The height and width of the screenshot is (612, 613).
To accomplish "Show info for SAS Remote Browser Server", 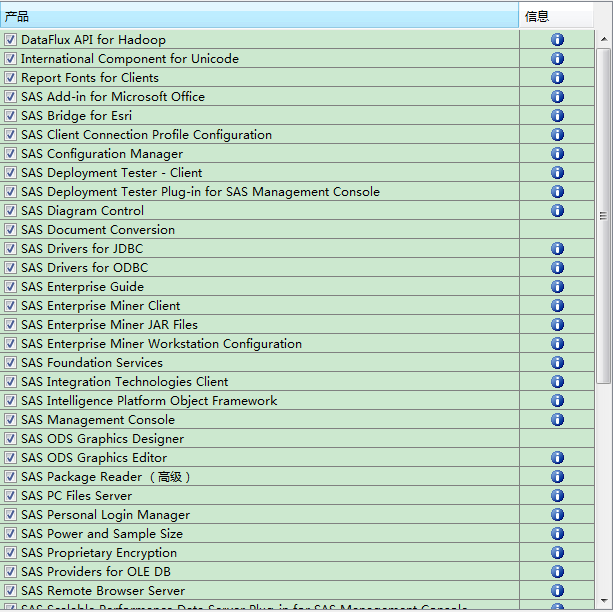I will point(557,590).
